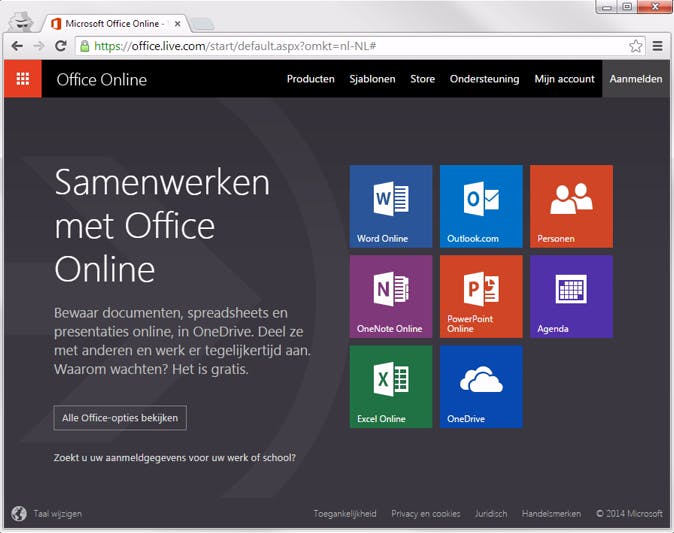Open a new browser tab
674x533 pixels.
tap(202, 24)
